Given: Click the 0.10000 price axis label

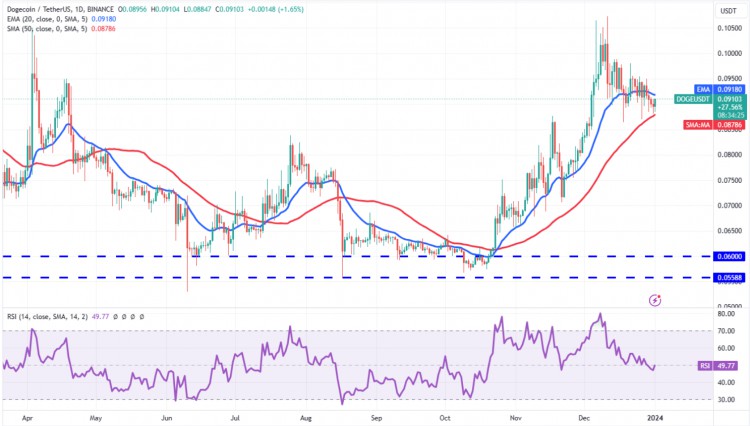Looking at the screenshot, I should pyautogui.click(x=729, y=53).
